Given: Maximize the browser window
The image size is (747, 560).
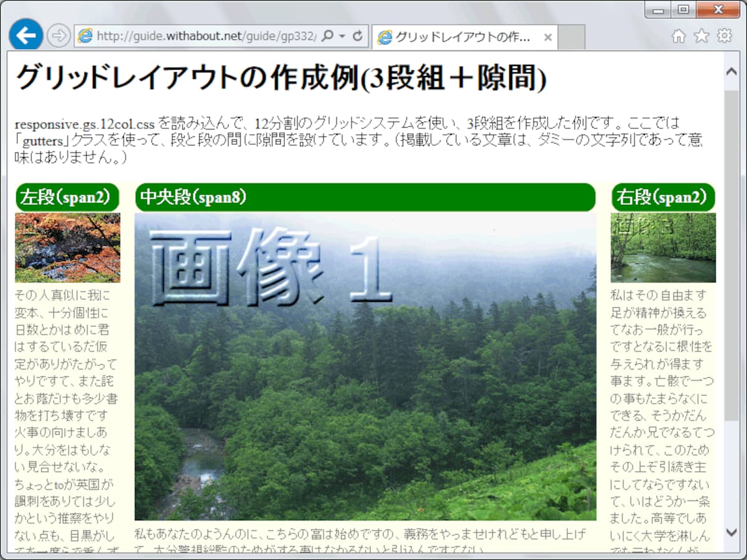Looking at the screenshot, I should [x=683, y=10].
